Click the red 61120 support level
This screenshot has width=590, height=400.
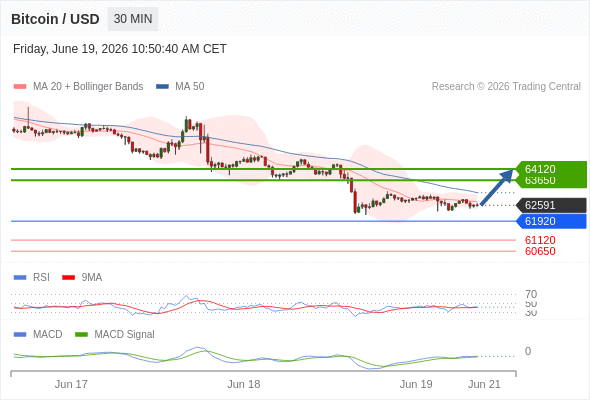click(540, 240)
